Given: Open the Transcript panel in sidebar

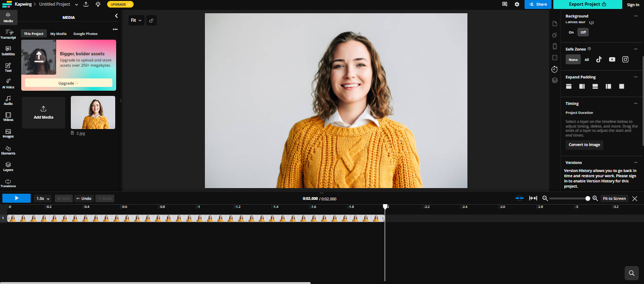Looking at the screenshot, I should point(8,34).
